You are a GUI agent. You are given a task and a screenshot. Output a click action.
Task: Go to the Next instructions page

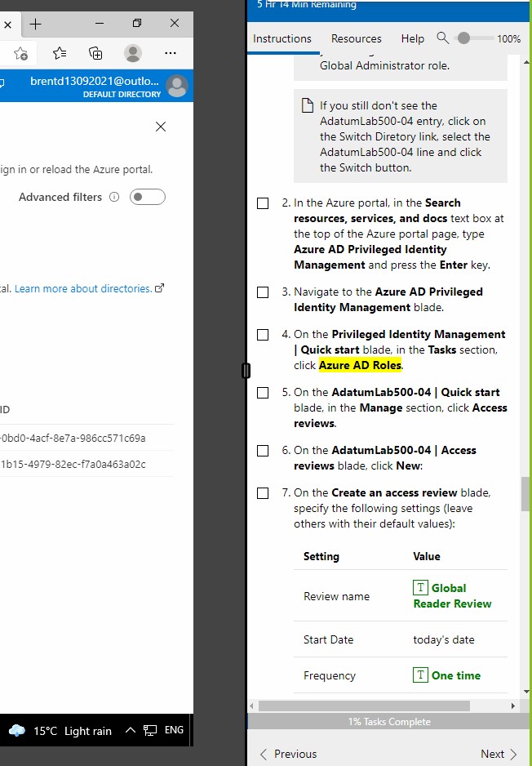499,754
